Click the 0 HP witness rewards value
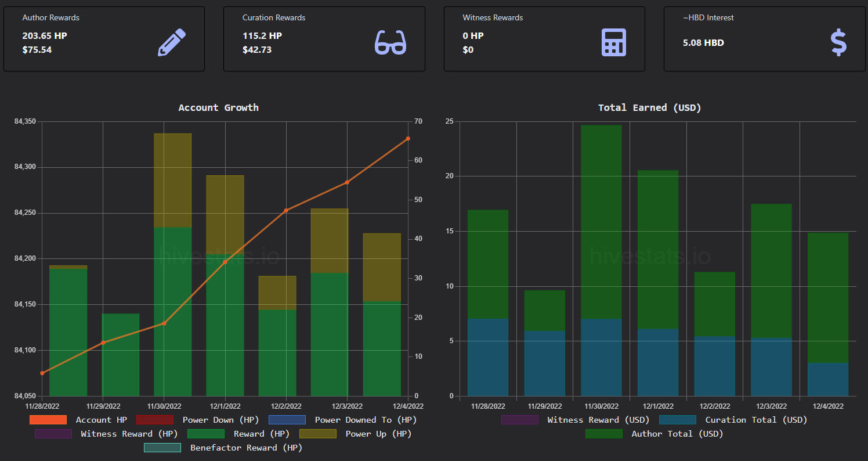 tap(473, 36)
